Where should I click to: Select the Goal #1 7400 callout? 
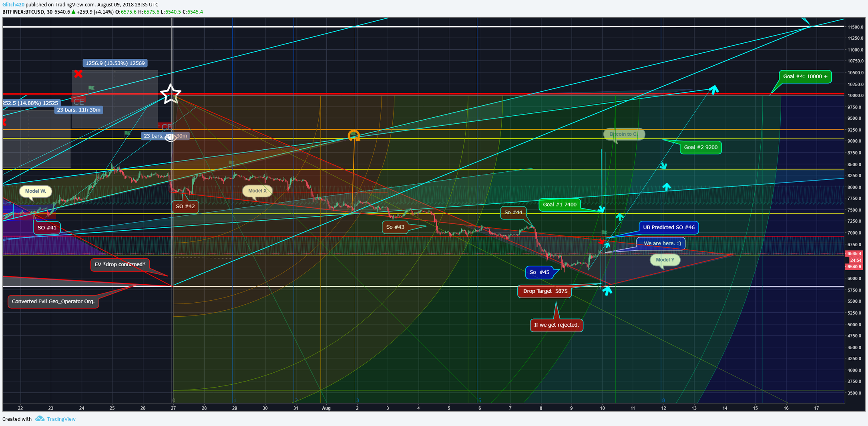[x=560, y=205]
